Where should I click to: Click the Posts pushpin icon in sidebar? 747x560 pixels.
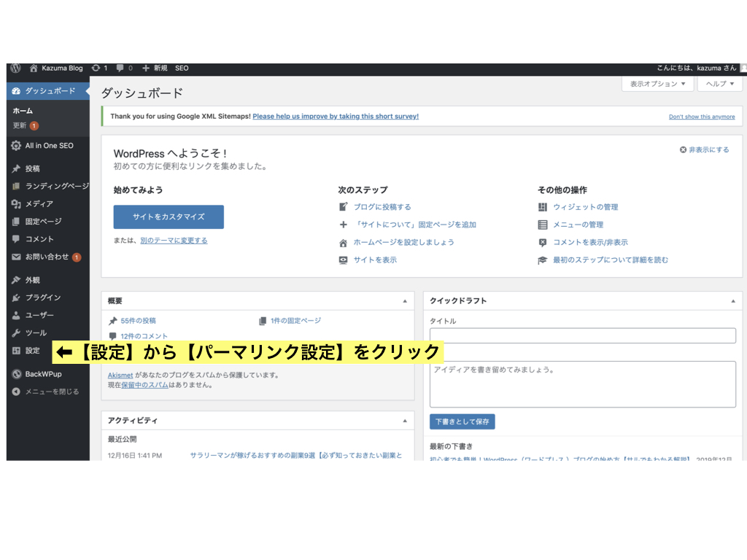click(16, 168)
